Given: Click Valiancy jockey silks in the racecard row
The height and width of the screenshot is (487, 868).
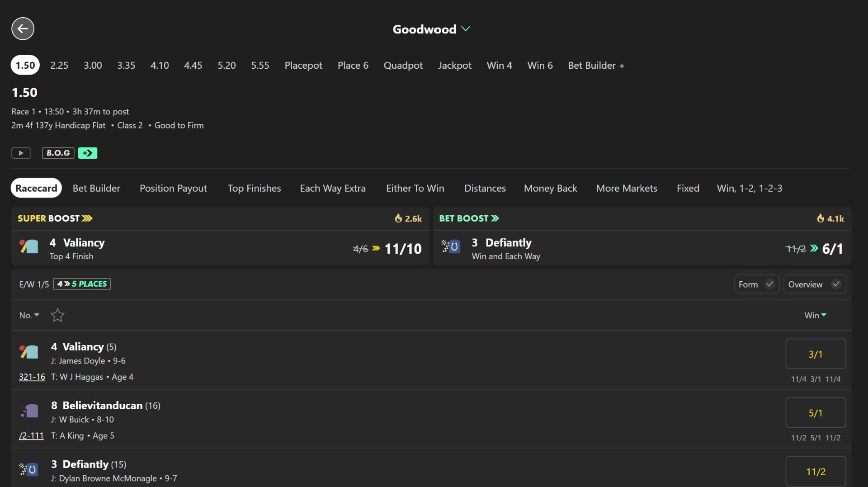Looking at the screenshot, I should point(29,351).
